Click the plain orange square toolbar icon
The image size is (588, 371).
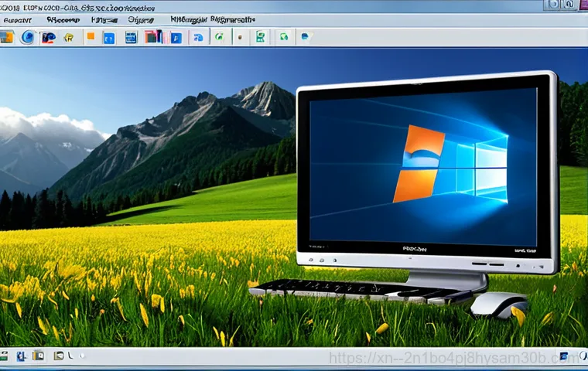pyautogui.click(x=91, y=36)
